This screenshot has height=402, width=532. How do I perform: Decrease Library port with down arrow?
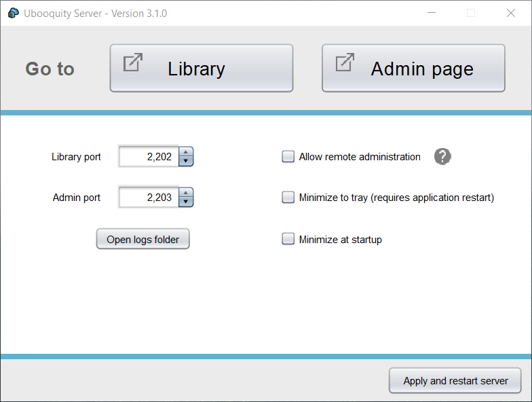tap(186, 161)
